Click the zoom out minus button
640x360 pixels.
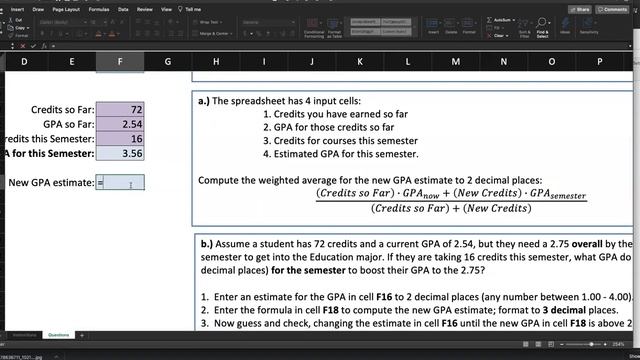tap(562, 344)
